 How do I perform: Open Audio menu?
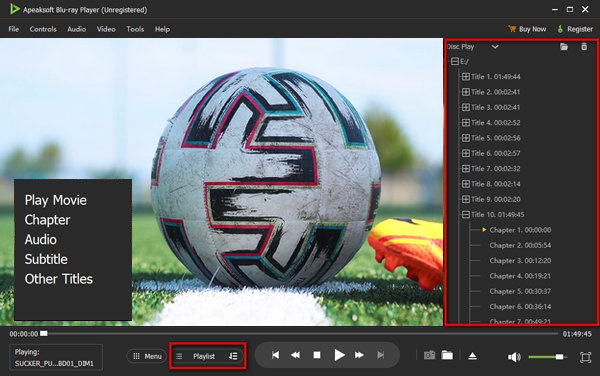(x=77, y=29)
